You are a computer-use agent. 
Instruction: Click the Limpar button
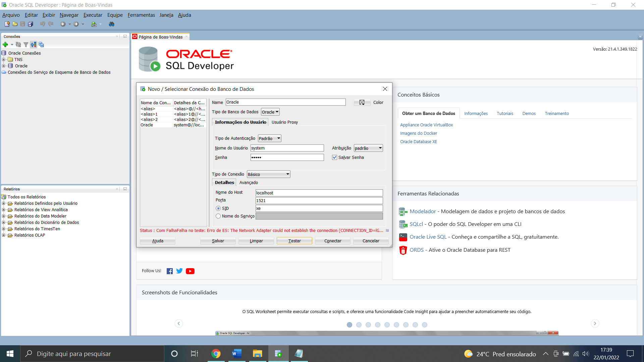click(x=256, y=241)
